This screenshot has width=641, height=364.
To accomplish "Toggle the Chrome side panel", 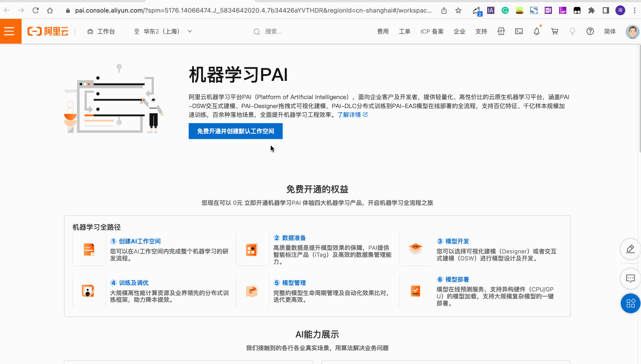I will click(606, 10).
